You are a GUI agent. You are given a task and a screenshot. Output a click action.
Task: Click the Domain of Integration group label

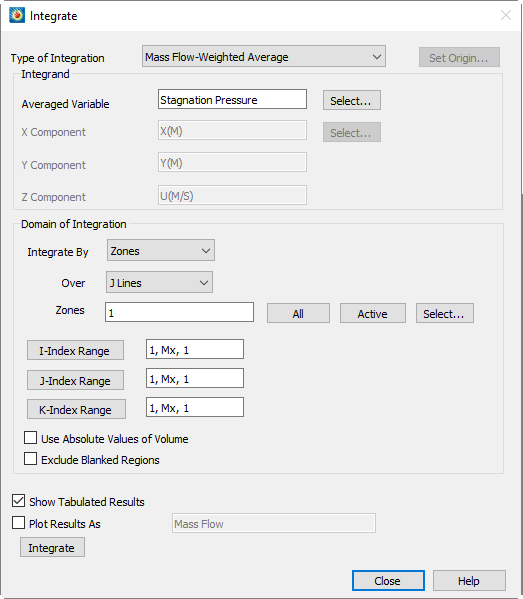(74, 224)
